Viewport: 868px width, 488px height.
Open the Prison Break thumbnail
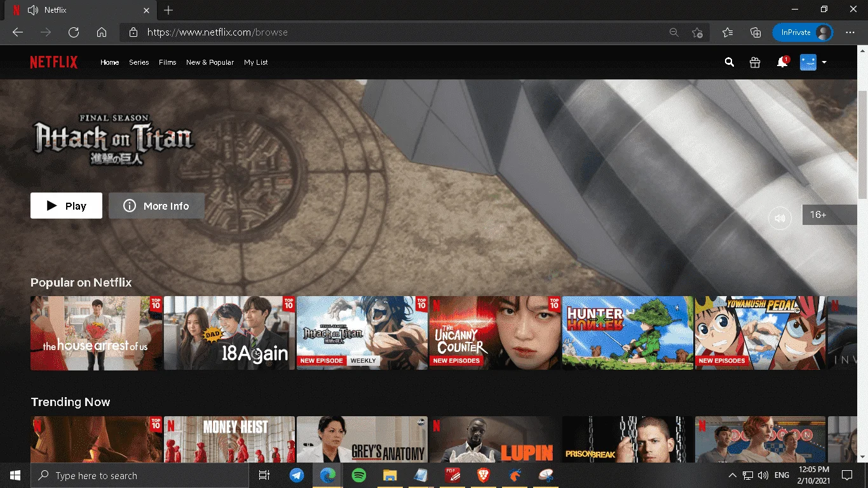(x=628, y=439)
